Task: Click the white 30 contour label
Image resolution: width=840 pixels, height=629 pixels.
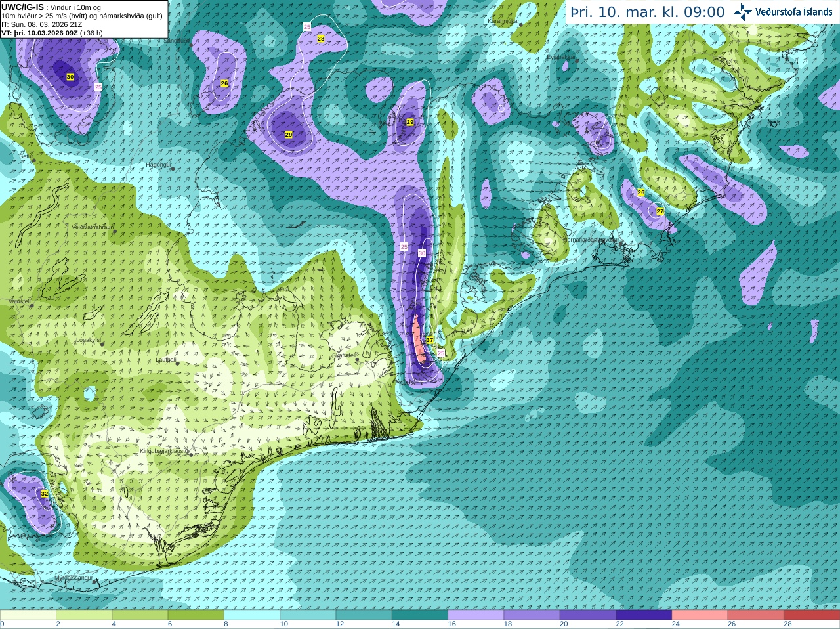Action: [x=422, y=253]
